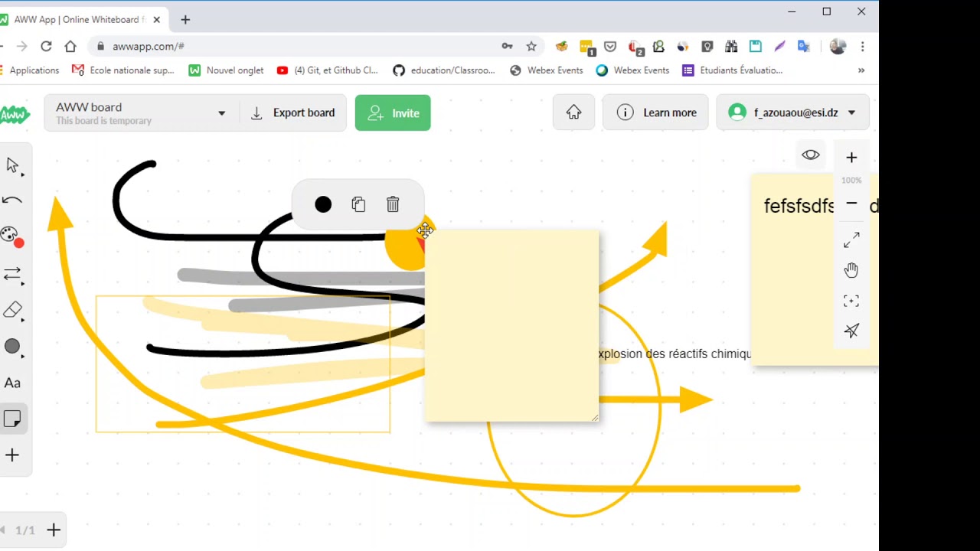Click the paper plane pointer icon

(851, 331)
